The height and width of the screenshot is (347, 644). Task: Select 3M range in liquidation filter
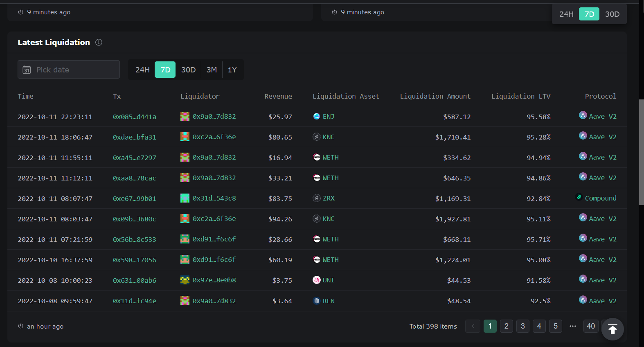point(212,70)
